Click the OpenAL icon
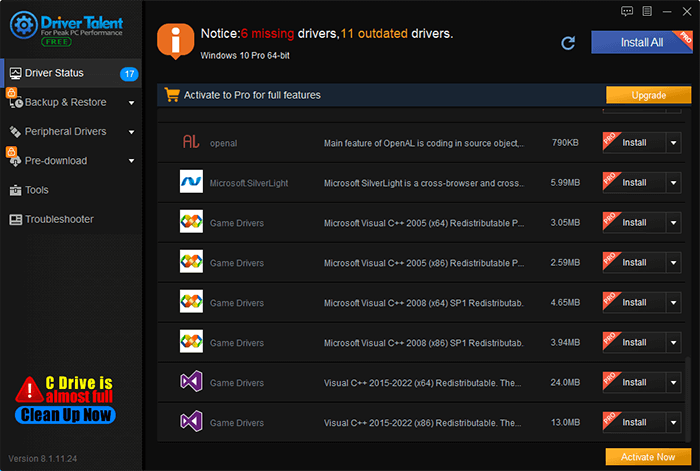 (x=191, y=142)
